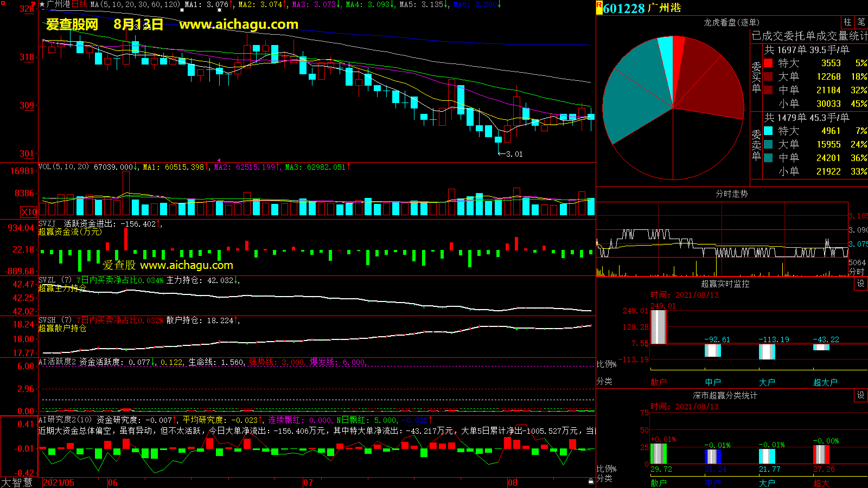
Task: Open 设 settings for 深市超赢分类统计 panel
Action: (x=861, y=395)
